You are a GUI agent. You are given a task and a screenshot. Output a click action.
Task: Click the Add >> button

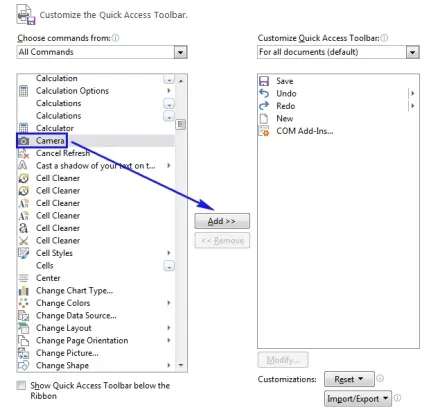(222, 221)
